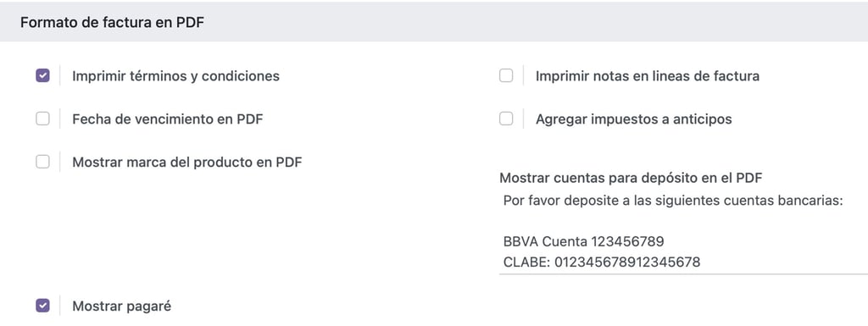Click the 'Agregar impuestos a anticipos' label
Viewport: 868px width, 326px height.
point(634,119)
